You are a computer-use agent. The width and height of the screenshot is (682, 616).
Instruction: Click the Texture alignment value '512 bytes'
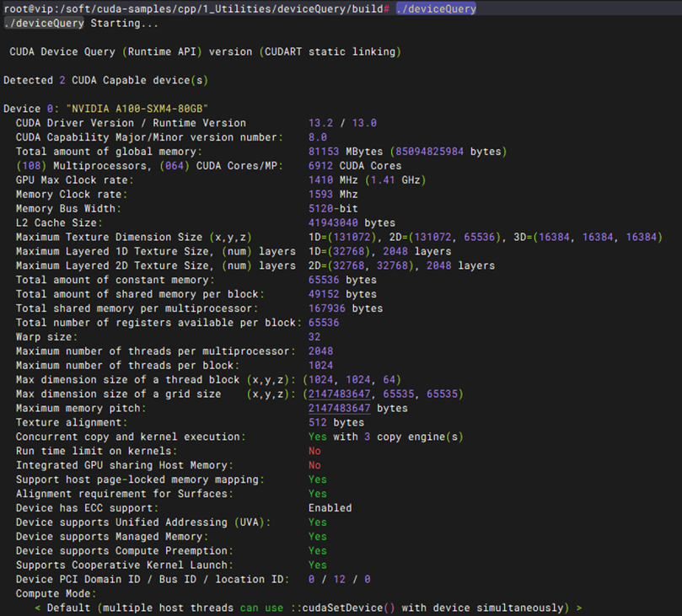tap(336, 422)
